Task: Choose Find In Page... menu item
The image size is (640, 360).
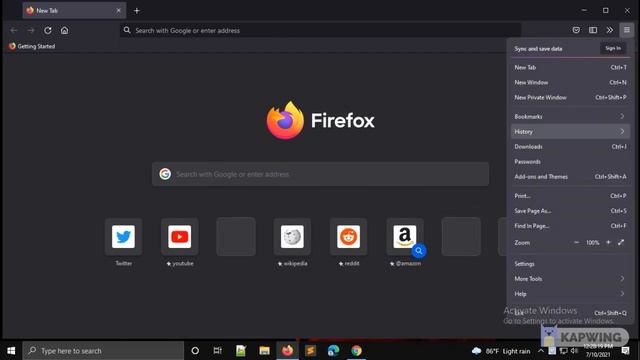Action: [x=570, y=226]
